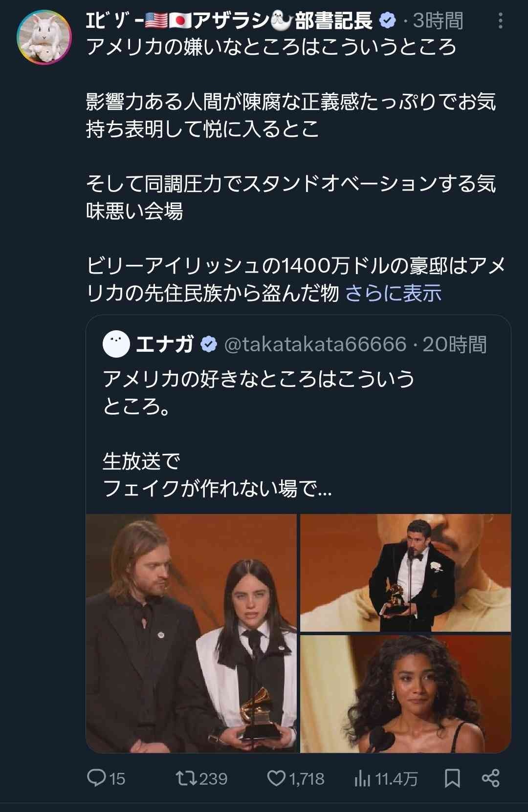This screenshot has height=812, width=528.
Task: Tap the blue verified badge beside 部書記長
Action: 387,21
